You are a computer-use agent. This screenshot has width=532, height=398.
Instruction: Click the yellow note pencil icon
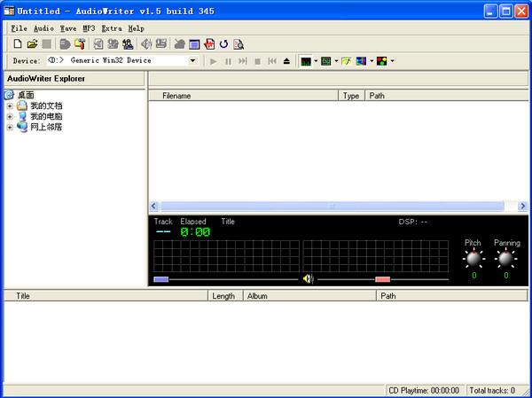347,61
